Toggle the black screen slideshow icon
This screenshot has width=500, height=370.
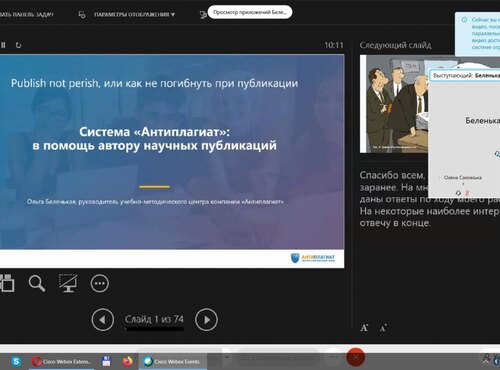(68, 283)
